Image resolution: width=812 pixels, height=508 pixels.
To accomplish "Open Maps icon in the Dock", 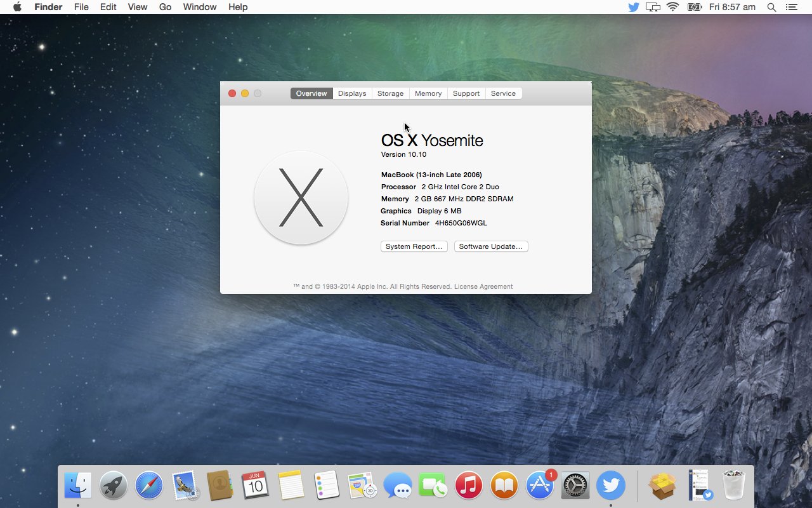I will (x=362, y=486).
